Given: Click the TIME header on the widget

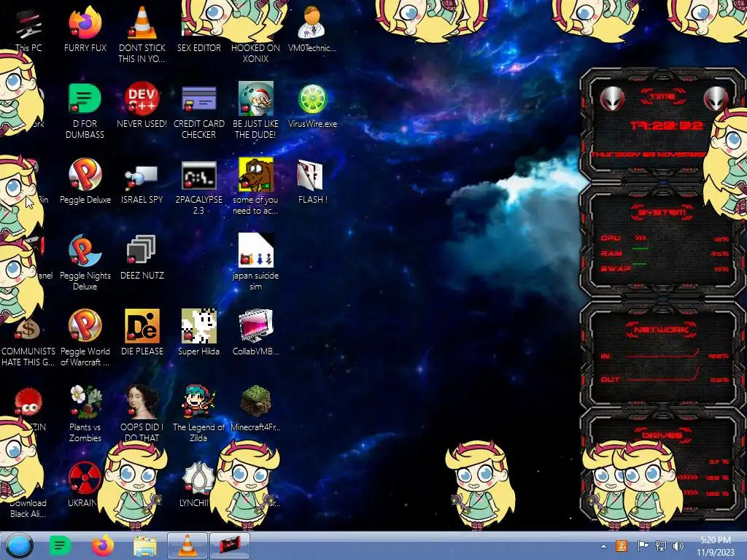Looking at the screenshot, I should click(662, 97).
